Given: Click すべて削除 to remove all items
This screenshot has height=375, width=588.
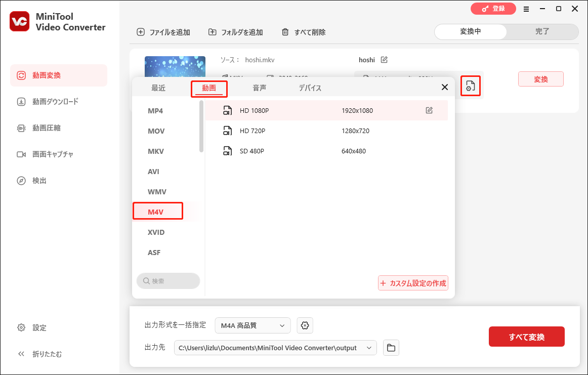Looking at the screenshot, I should [x=304, y=32].
